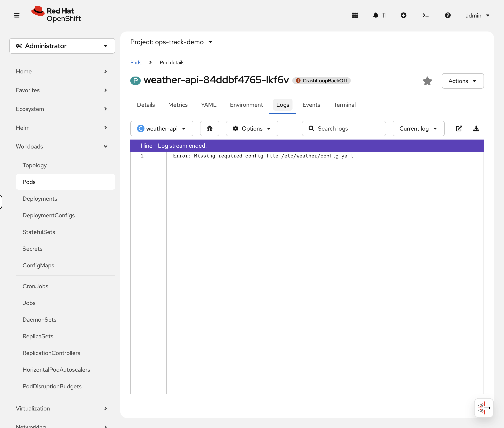The image size is (504, 428).
Task: Switch perspective via Administrator dropdown
Action: (62, 46)
